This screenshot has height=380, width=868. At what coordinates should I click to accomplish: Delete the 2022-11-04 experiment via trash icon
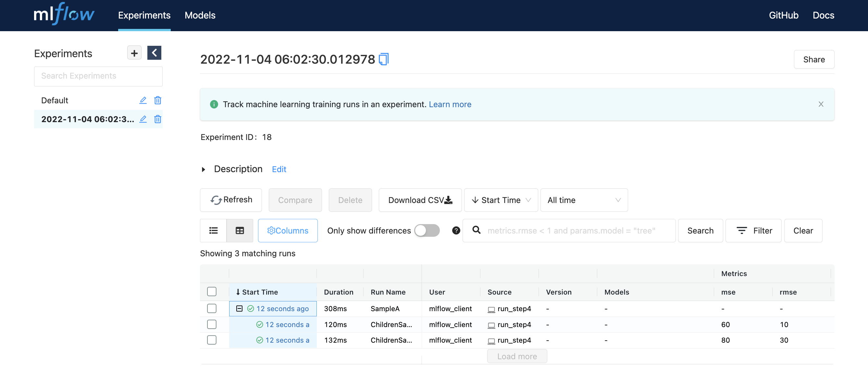[157, 119]
